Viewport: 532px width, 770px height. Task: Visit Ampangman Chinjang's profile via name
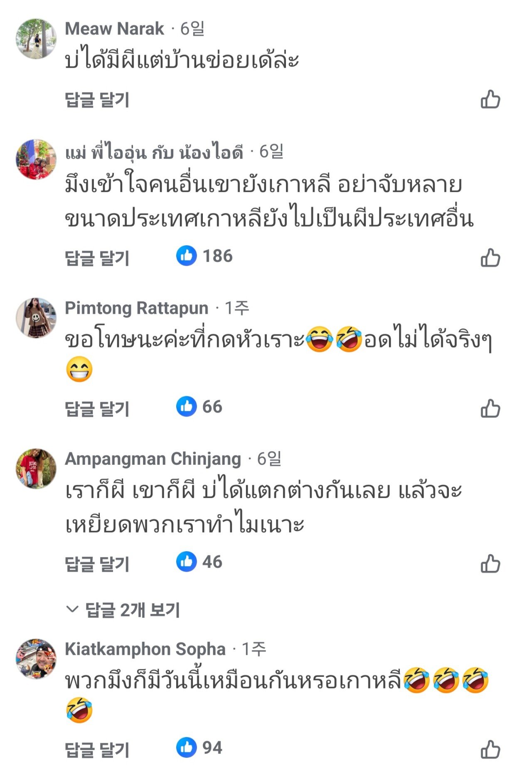pos(153,459)
